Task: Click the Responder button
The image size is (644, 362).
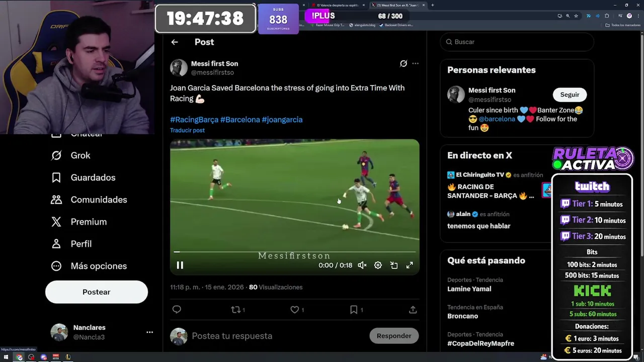Action: pyautogui.click(x=394, y=336)
